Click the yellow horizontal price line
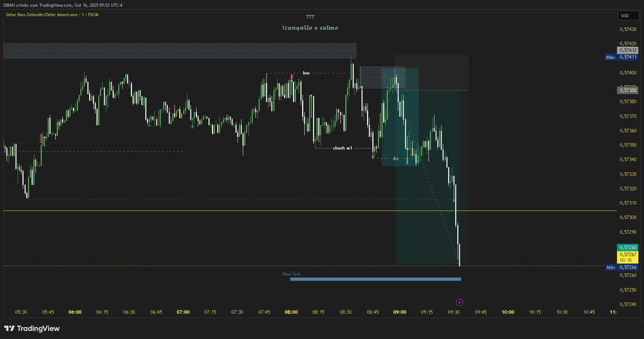Image resolution: width=644 pixels, height=339 pixels. pyautogui.click(x=310, y=211)
